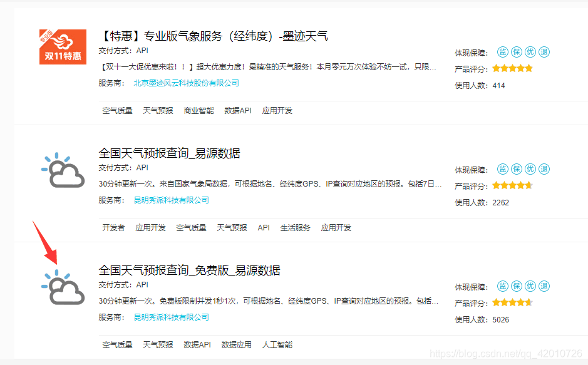Select 数据API tag in 免费版 listing
Image resolution: width=588 pixels, height=365 pixels.
pos(197,345)
